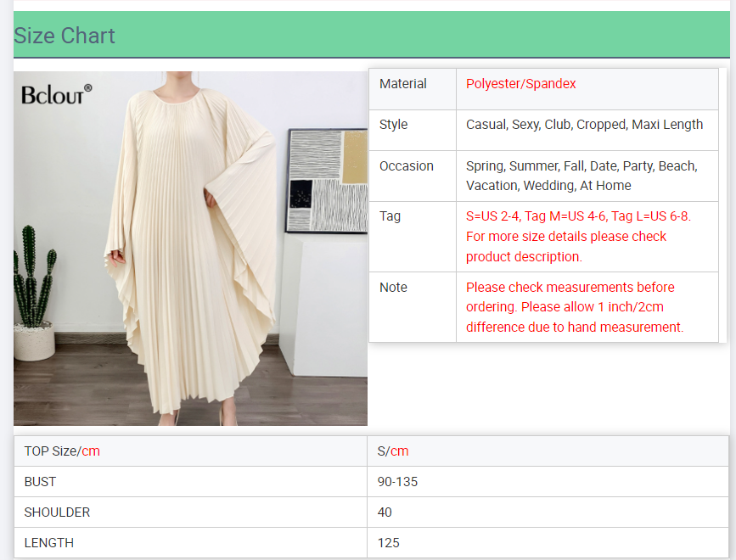This screenshot has height=560, width=736.
Task: Click the Casual, Sexy, Club style text
Action: click(584, 125)
